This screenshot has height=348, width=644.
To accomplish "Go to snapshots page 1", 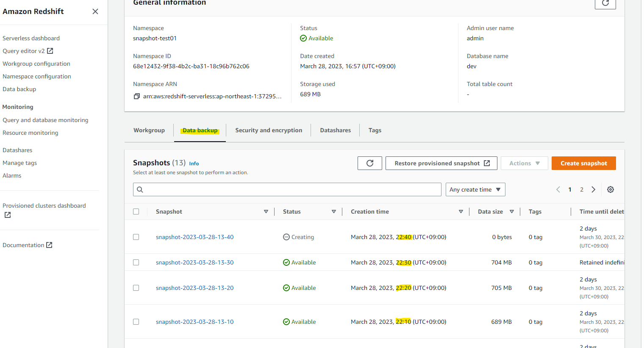I will click(570, 189).
